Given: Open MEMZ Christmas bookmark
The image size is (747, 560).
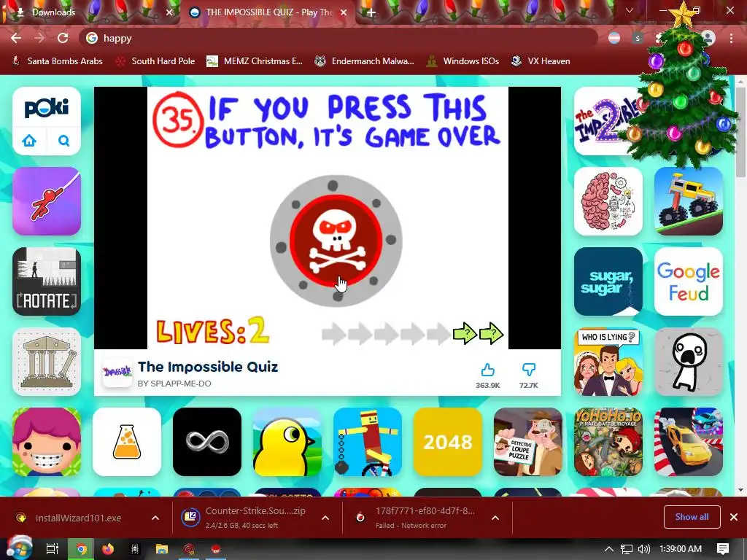Looking at the screenshot, I should [255, 61].
